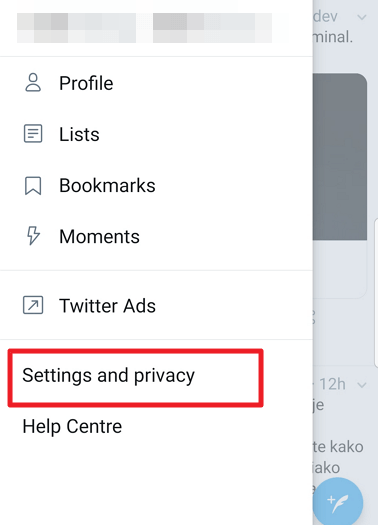Viewport: 378px width, 525px height.
Task: Select Bookmarks from the drawer
Action: point(156,185)
